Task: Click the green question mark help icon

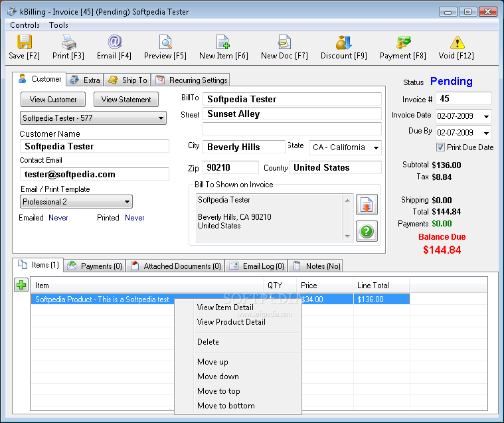Action: (x=367, y=231)
